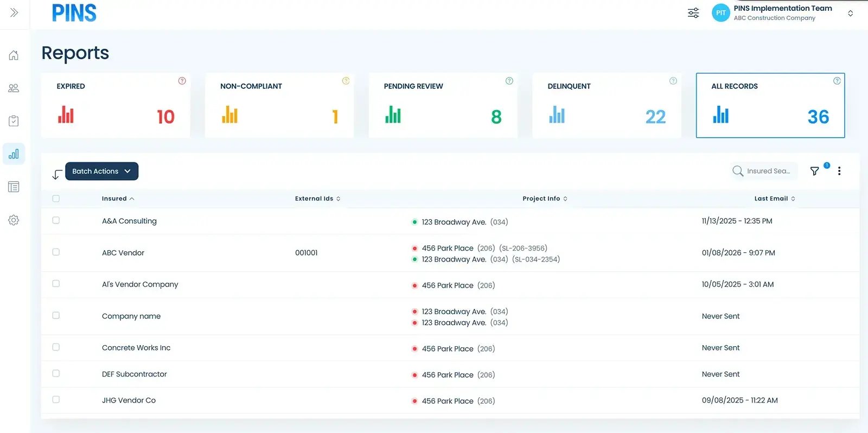
Task: Click the Company name insured entry
Action: pos(131,316)
